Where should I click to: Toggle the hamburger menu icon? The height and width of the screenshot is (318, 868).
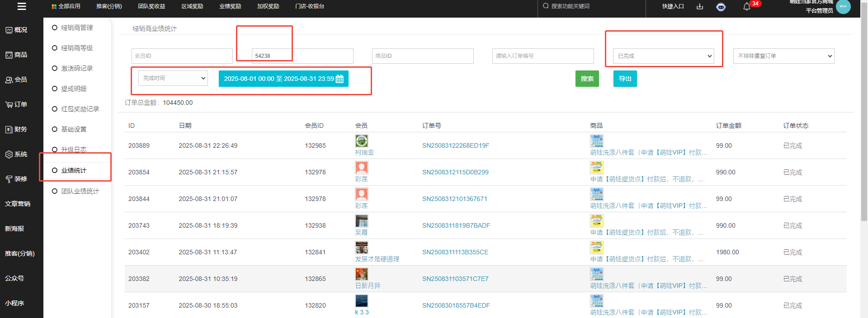pos(21,6)
